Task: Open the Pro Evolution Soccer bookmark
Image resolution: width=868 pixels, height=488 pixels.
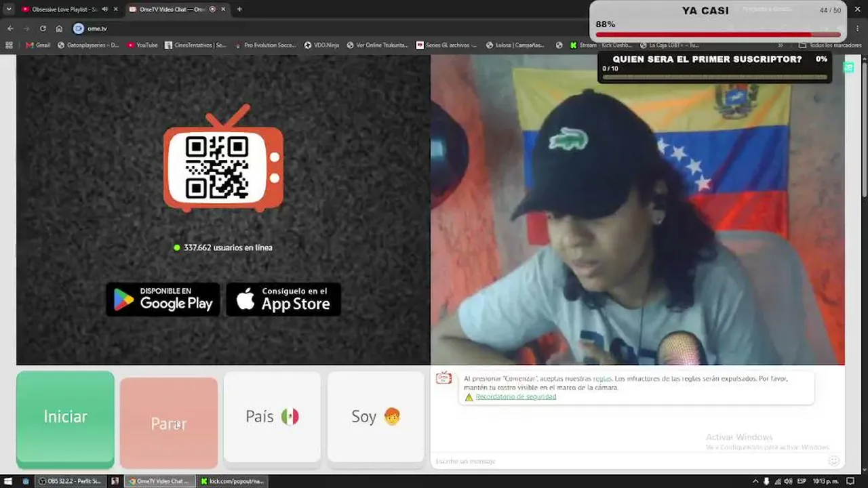Action: click(265, 45)
